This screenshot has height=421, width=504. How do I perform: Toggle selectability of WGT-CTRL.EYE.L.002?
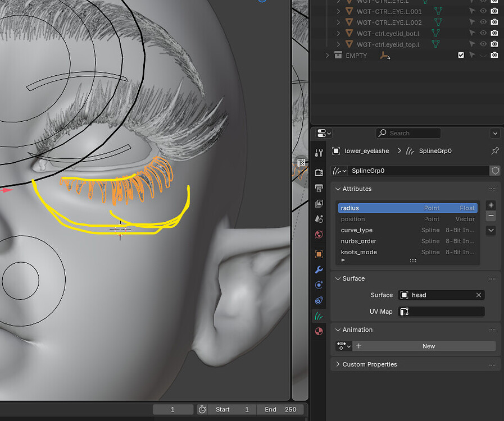point(472,22)
